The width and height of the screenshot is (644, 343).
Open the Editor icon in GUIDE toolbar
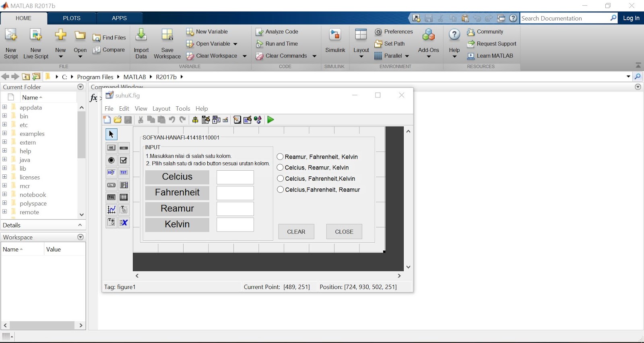(x=237, y=120)
